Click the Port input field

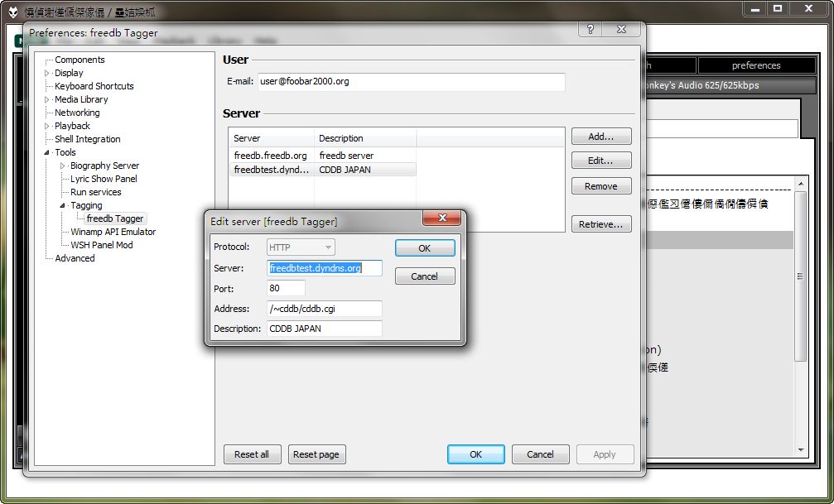(x=287, y=288)
